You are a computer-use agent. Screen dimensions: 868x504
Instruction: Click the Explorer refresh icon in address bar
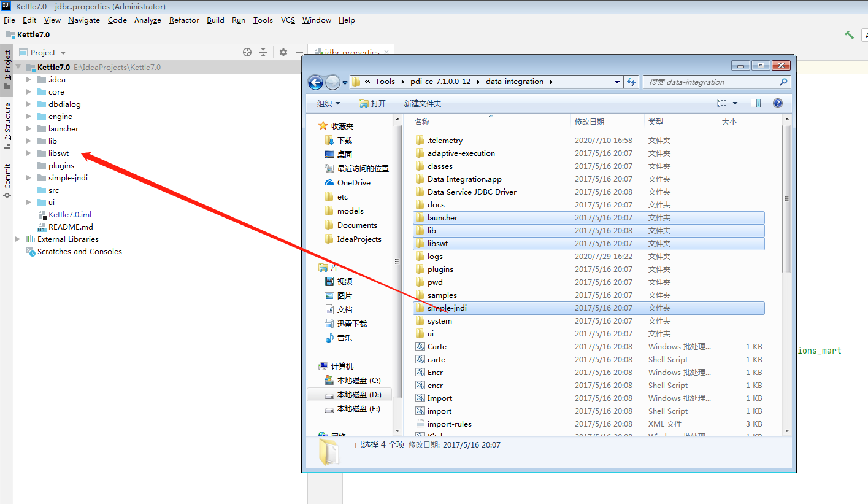tap(631, 82)
